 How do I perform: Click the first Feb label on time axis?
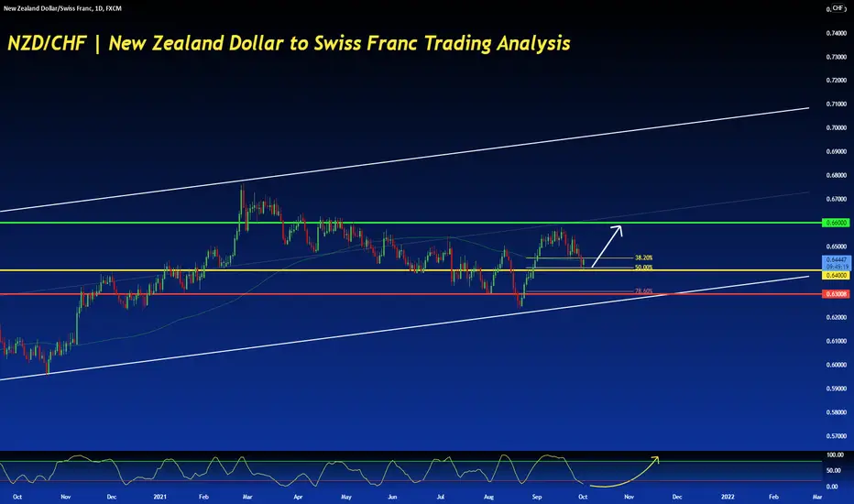203,497
